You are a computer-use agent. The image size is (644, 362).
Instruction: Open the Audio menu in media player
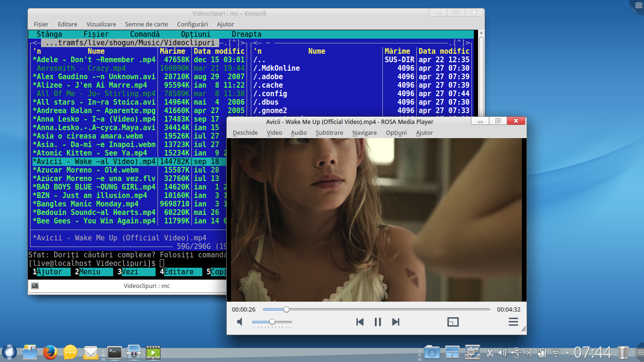pos(299,133)
